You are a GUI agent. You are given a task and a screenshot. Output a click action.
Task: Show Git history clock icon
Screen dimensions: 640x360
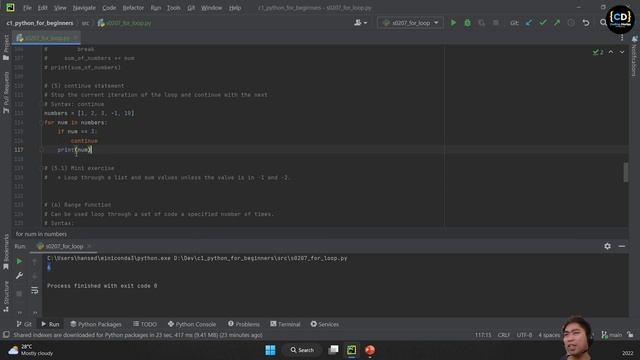coord(571,23)
